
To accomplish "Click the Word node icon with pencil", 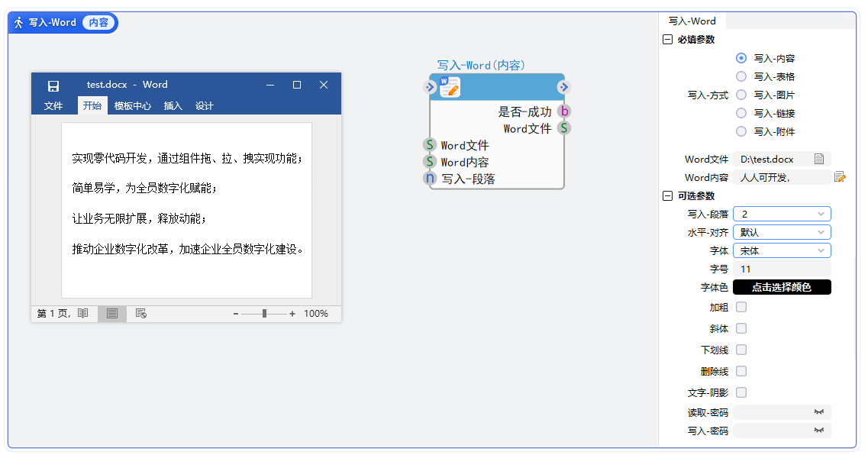I will click(449, 86).
